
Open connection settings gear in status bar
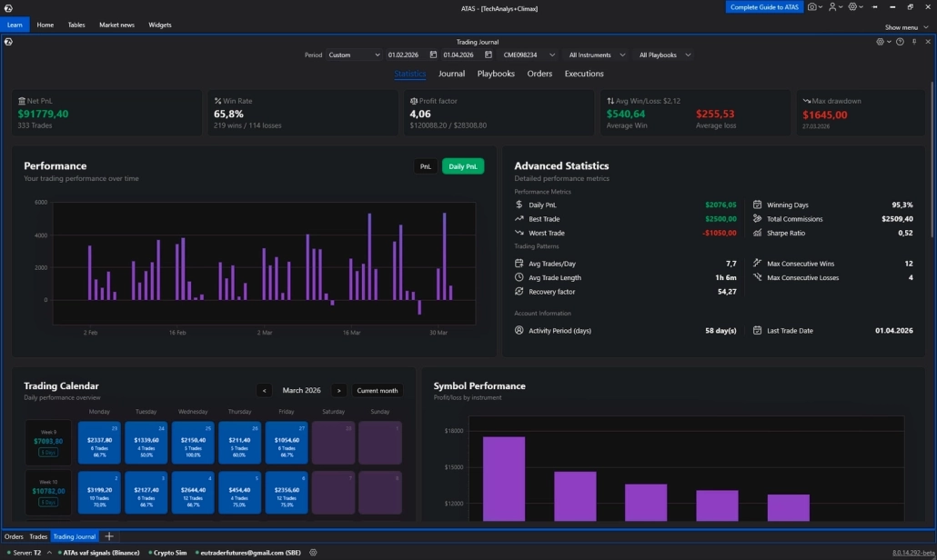point(313,553)
